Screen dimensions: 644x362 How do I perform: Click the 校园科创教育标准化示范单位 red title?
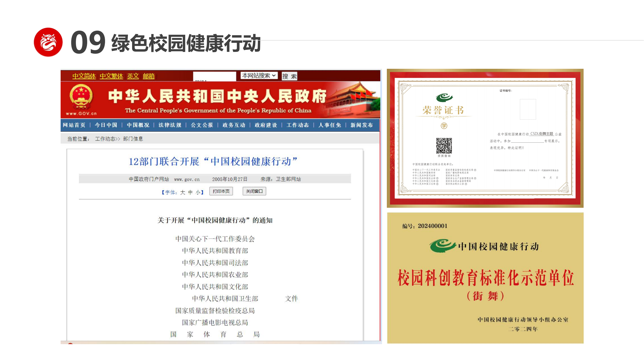[x=486, y=278]
